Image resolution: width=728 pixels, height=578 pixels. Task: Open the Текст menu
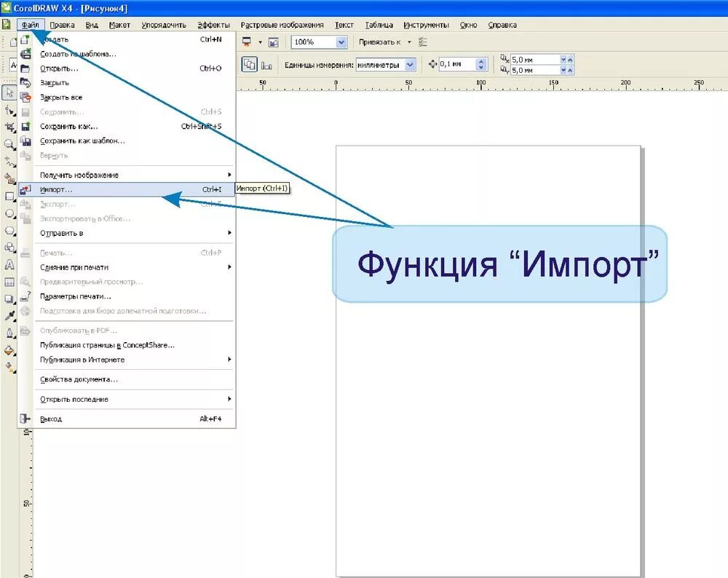point(344,25)
